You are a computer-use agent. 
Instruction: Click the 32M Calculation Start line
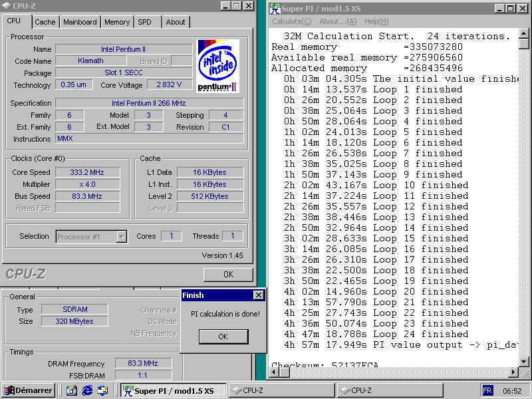point(397,37)
